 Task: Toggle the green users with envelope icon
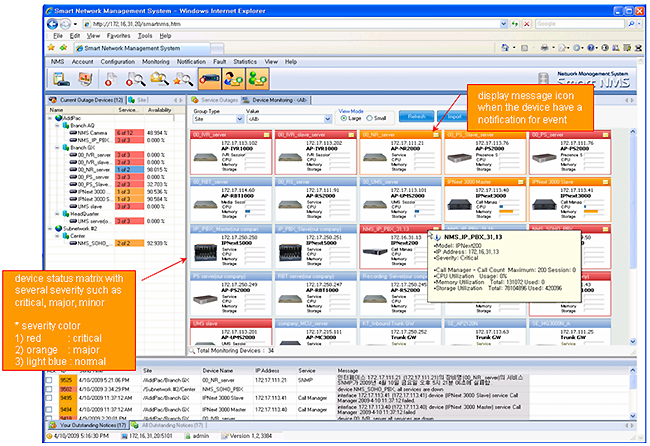[257, 79]
